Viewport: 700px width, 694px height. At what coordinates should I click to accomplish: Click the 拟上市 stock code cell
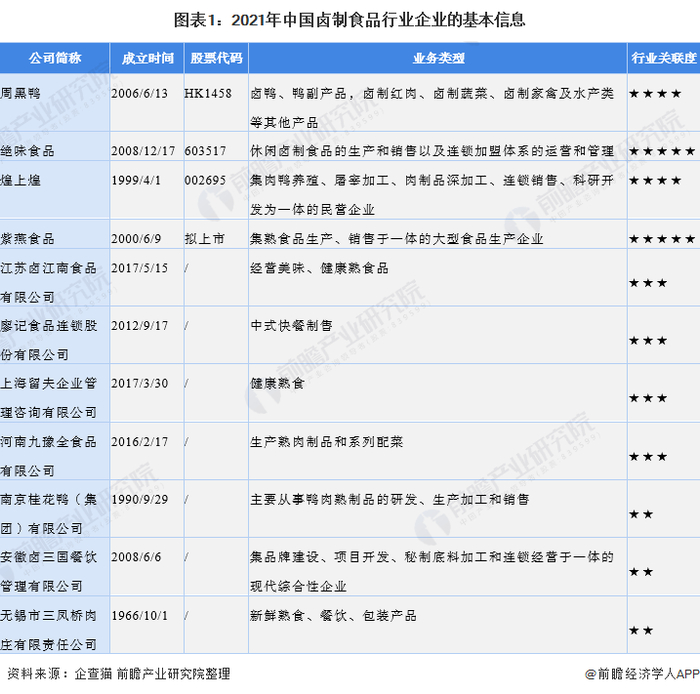[x=204, y=239]
